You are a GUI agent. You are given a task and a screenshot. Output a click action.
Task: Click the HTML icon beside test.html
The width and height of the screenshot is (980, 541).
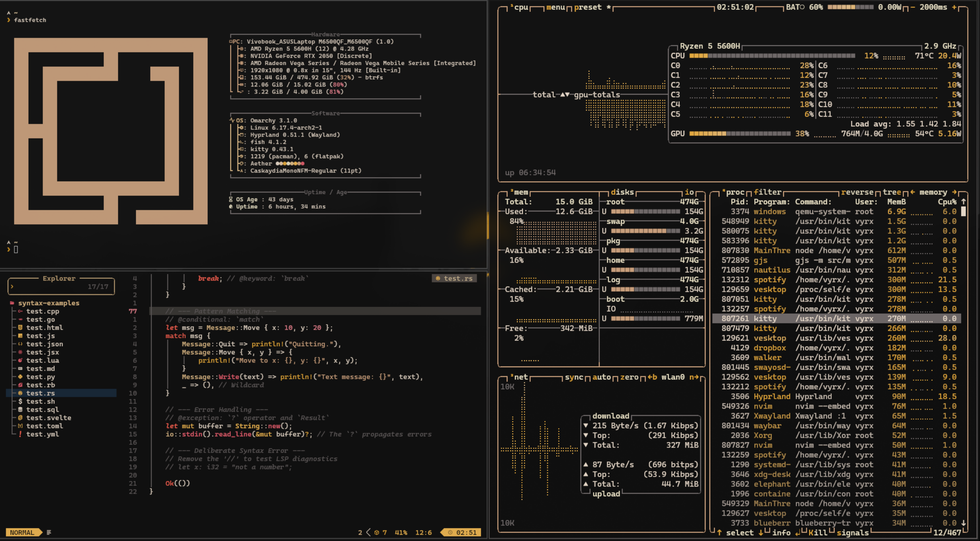coord(20,327)
